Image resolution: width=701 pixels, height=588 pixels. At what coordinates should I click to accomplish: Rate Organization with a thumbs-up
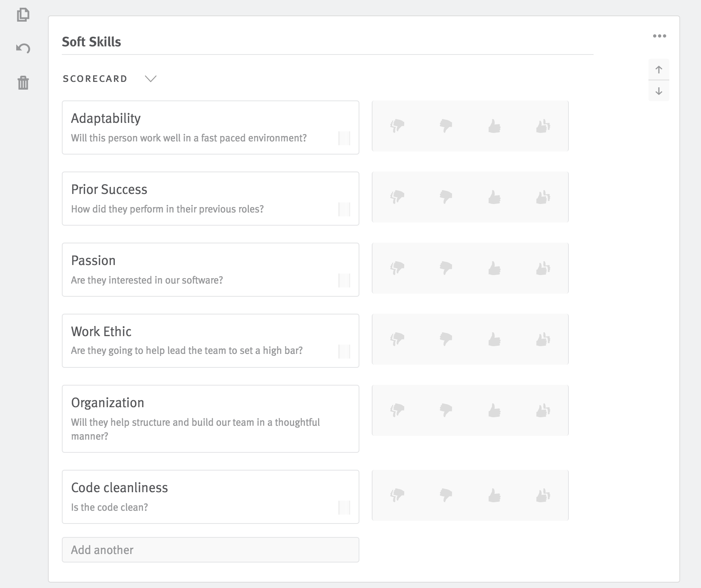pos(495,410)
